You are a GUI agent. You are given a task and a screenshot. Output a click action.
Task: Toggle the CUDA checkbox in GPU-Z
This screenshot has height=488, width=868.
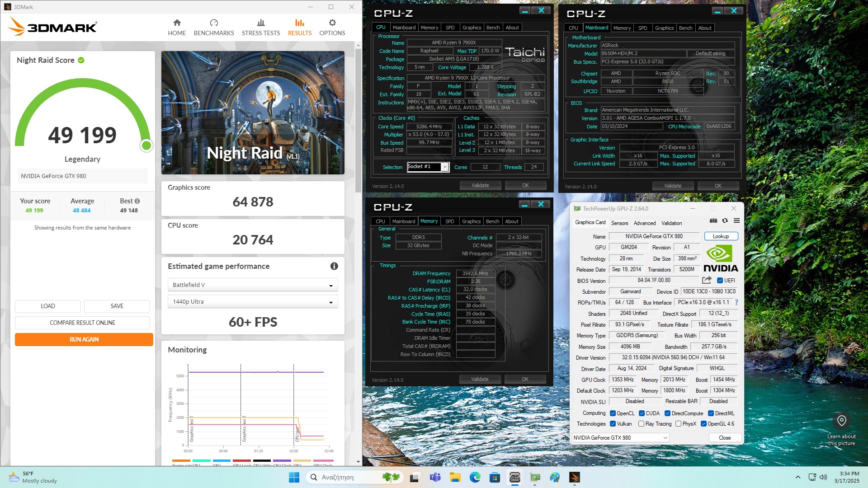tap(642, 413)
